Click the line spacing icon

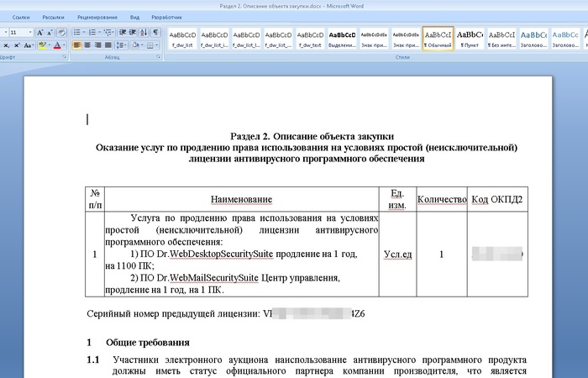coord(122,45)
